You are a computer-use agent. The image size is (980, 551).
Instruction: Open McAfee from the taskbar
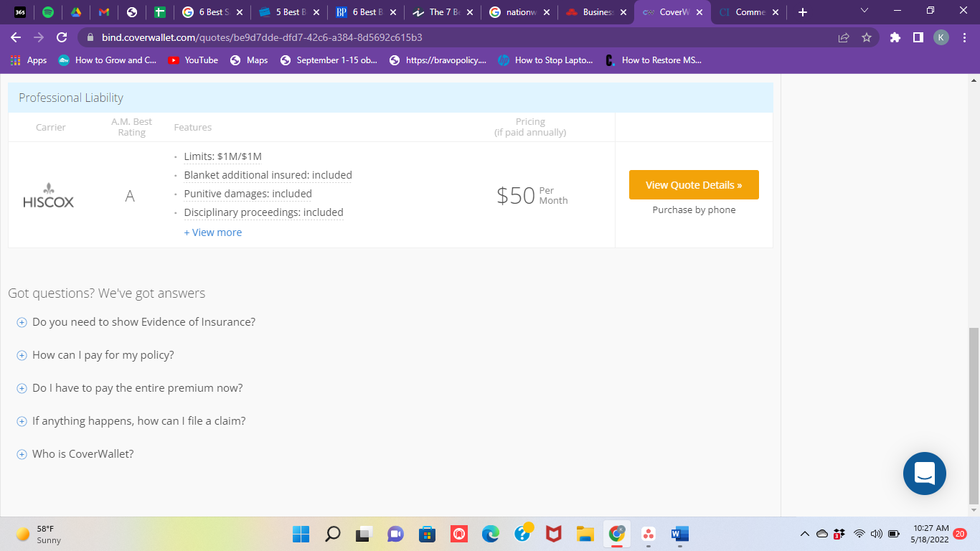[553, 534]
